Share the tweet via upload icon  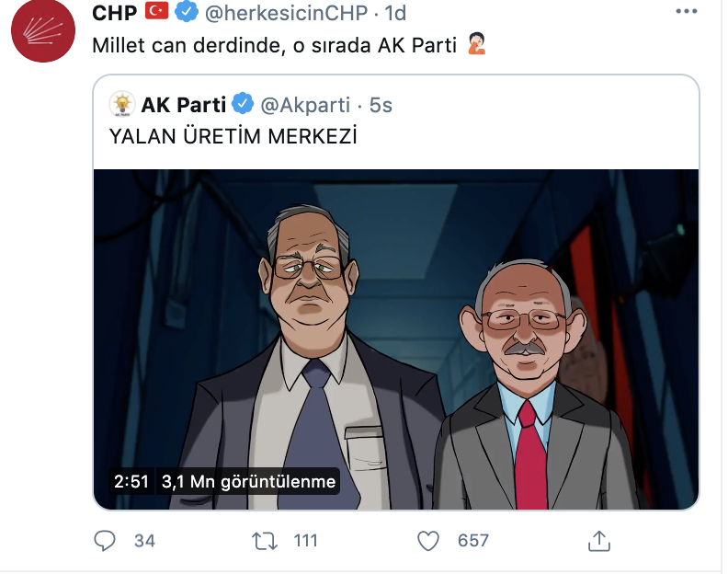599,541
